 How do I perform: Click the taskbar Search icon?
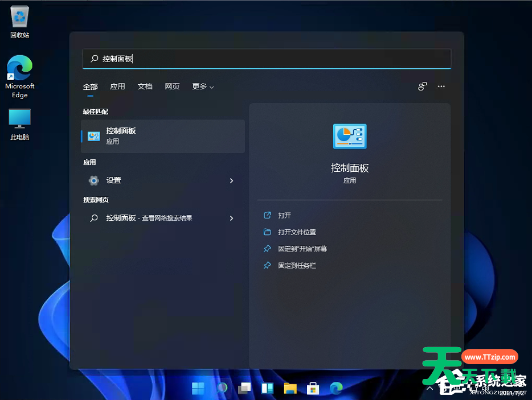click(x=222, y=388)
